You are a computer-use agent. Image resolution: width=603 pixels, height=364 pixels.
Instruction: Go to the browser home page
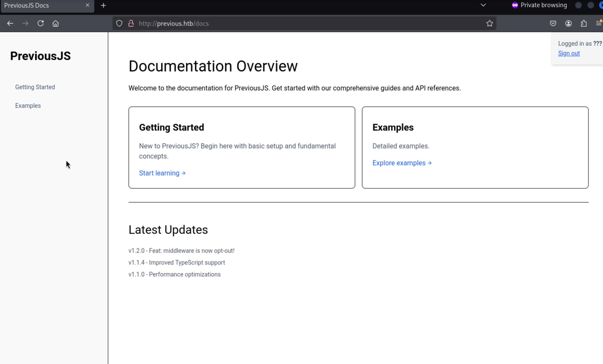point(56,23)
